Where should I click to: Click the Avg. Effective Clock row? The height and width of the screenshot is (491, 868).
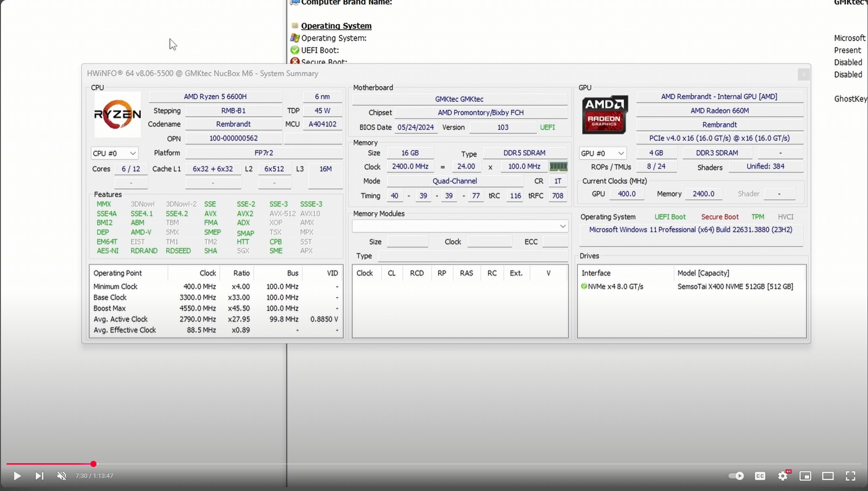pyautogui.click(x=216, y=330)
